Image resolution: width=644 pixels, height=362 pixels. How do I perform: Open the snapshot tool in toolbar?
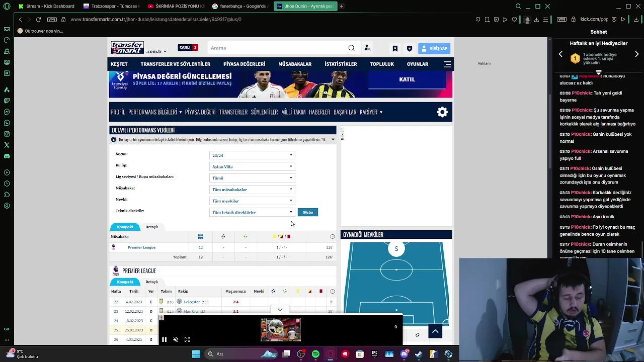tap(487, 19)
